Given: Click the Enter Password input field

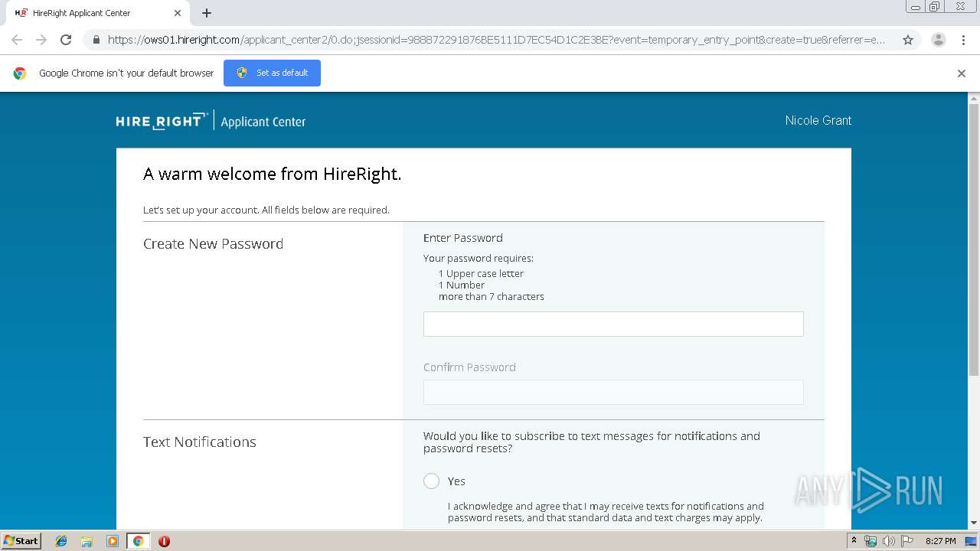Looking at the screenshot, I should coord(613,324).
